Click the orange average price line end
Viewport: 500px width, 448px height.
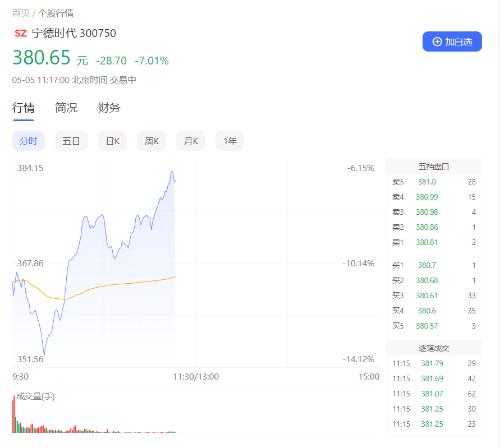(176, 277)
